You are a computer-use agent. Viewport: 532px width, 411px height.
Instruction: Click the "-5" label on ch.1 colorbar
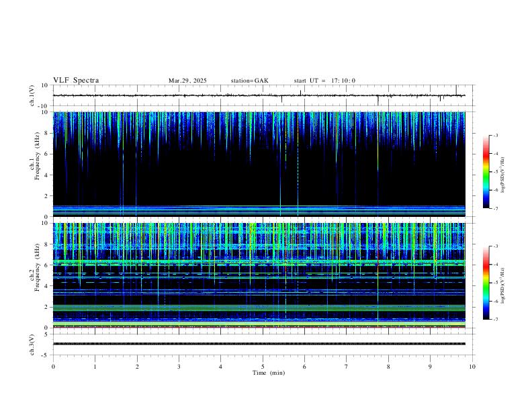click(x=495, y=172)
